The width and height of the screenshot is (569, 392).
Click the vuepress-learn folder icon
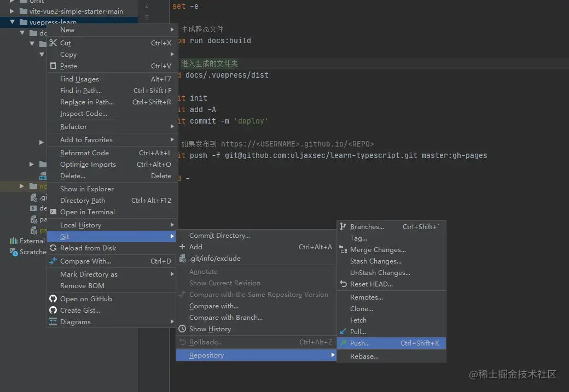[x=24, y=22]
